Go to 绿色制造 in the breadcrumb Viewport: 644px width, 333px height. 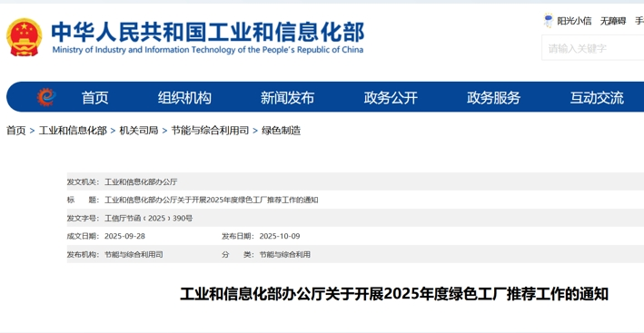point(282,131)
